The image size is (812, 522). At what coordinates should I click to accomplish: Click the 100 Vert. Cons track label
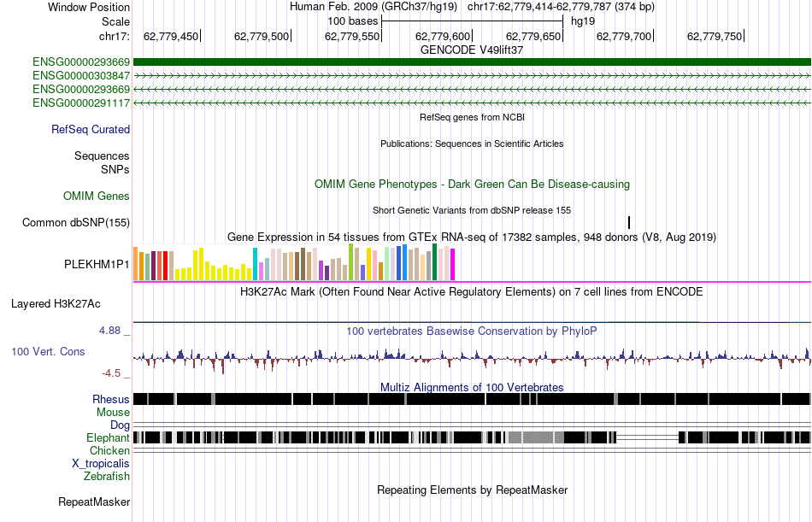(x=48, y=352)
